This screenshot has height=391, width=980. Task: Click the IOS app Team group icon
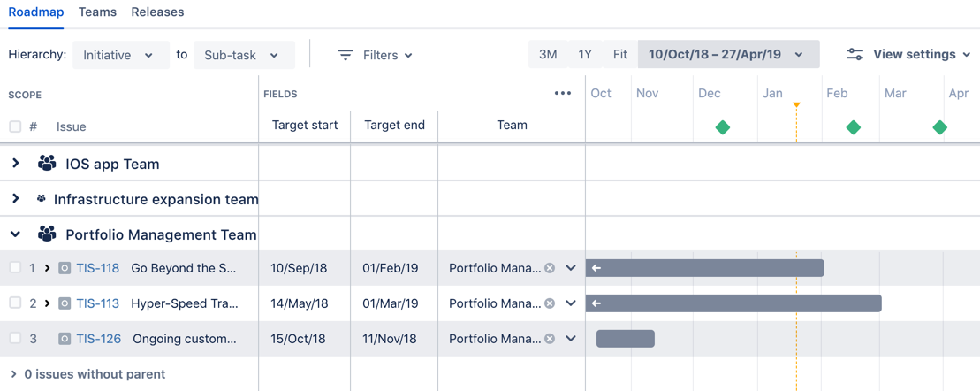pyautogui.click(x=47, y=164)
